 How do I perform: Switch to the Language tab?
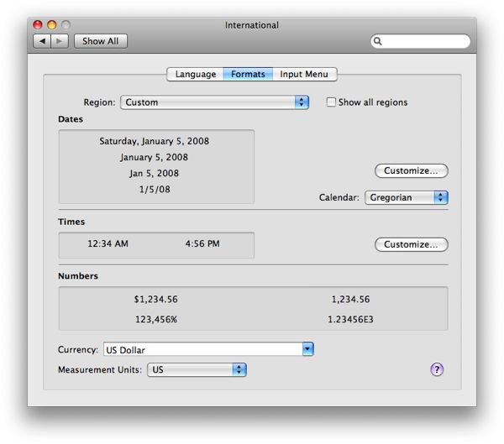click(x=195, y=75)
